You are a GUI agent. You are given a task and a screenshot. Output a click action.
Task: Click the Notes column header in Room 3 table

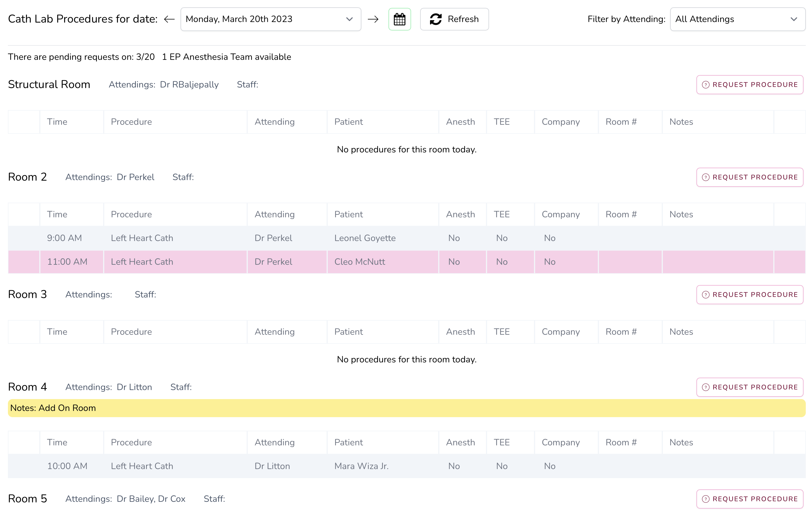click(x=681, y=332)
